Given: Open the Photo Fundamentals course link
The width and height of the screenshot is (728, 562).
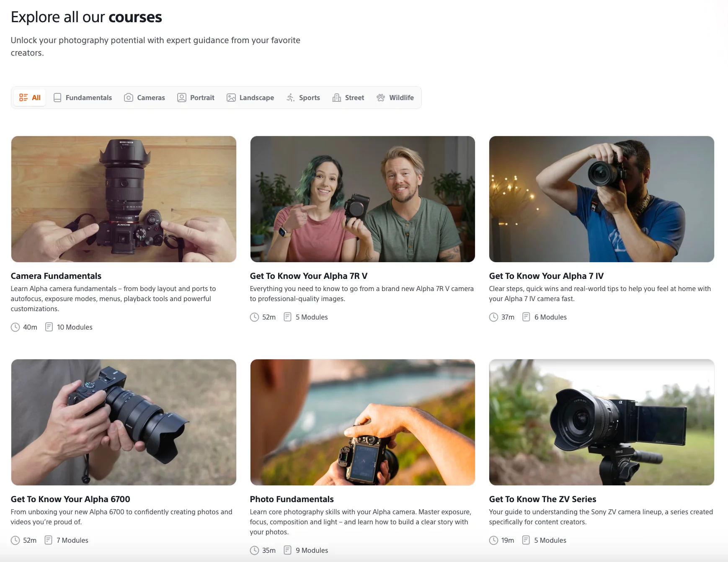Looking at the screenshot, I should tap(292, 499).
